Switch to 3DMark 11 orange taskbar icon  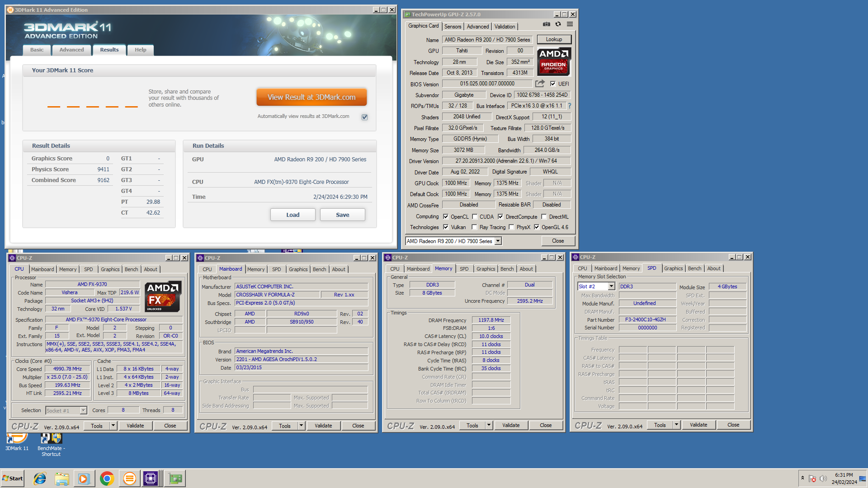click(129, 479)
